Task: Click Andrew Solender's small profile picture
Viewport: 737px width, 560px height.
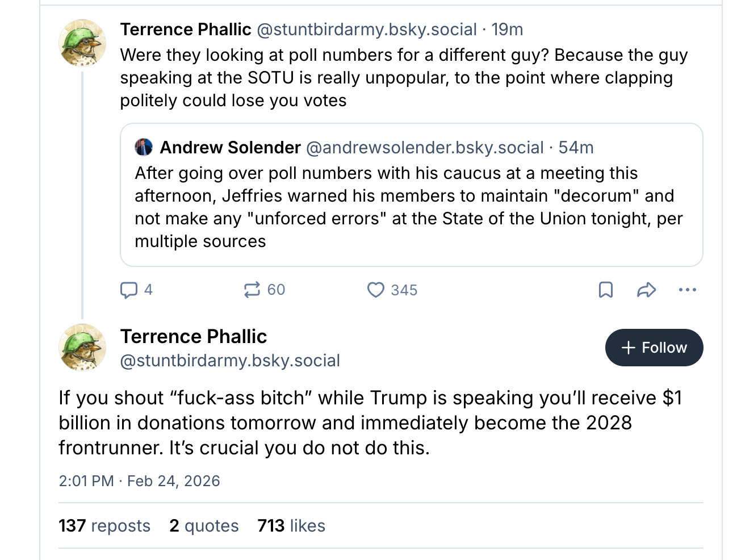Action: coord(144,147)
